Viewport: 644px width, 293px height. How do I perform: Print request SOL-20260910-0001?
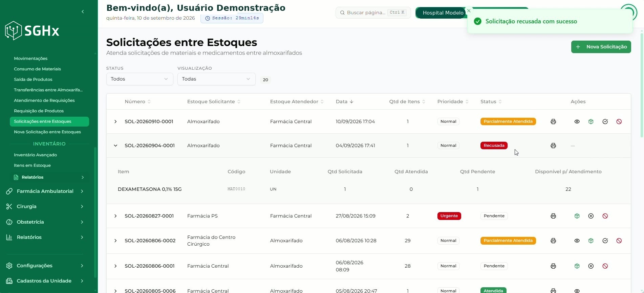point(553,121)
